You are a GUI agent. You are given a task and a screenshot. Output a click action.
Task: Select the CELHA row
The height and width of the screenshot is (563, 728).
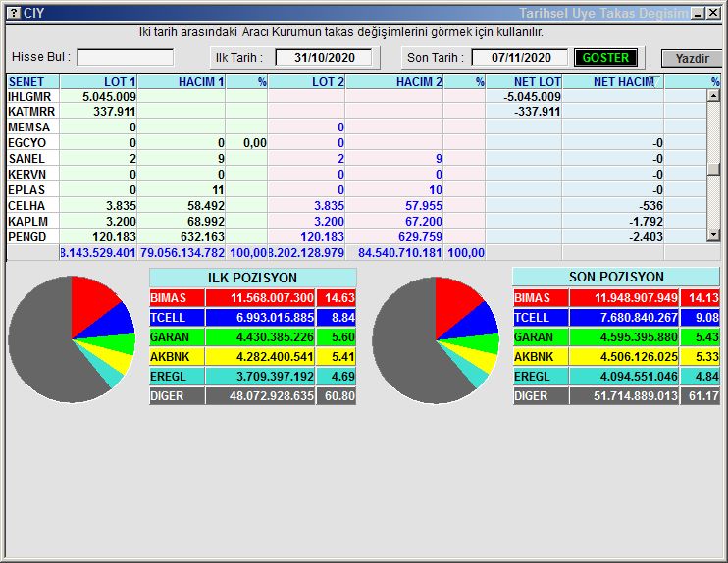click(x=356, y=206)
